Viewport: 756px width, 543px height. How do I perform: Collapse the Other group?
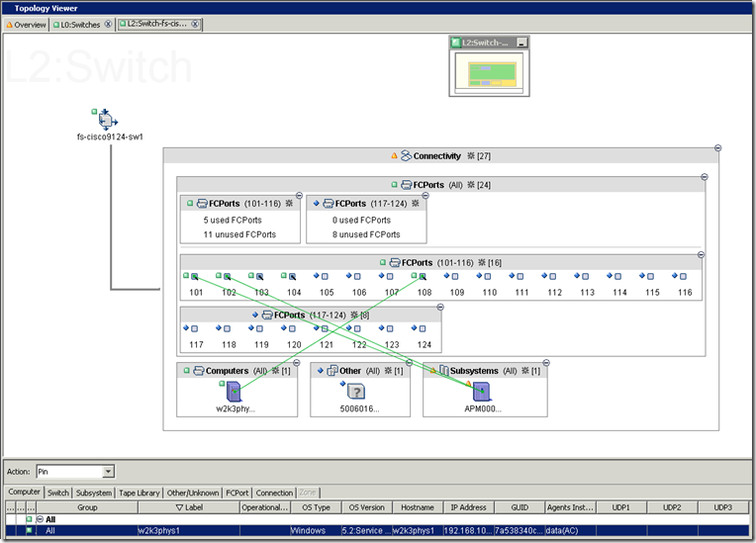coord(409,363)
